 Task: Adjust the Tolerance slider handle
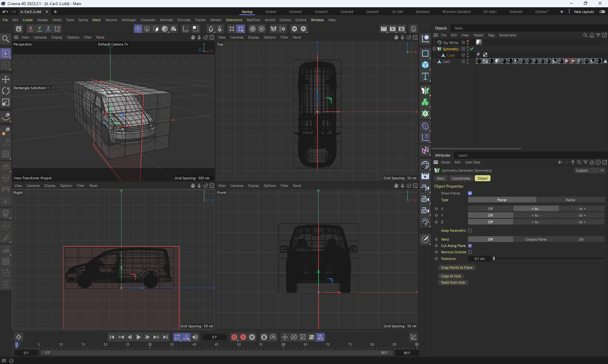494,259
